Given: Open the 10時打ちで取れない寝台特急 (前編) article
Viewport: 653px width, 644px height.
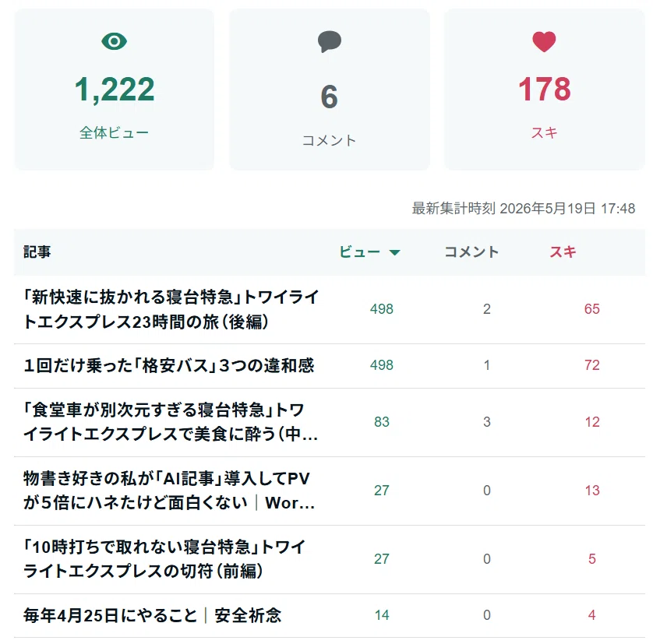Looking at the screenshot, I should [165, 558].
